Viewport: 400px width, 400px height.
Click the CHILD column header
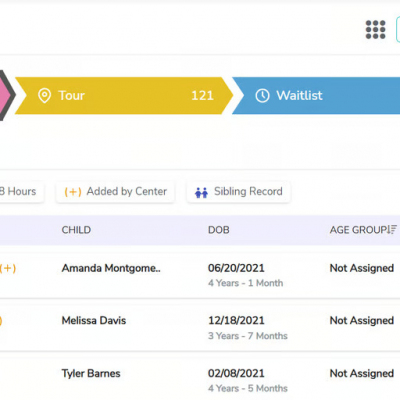pyautogui.click(x=76, y=230)
